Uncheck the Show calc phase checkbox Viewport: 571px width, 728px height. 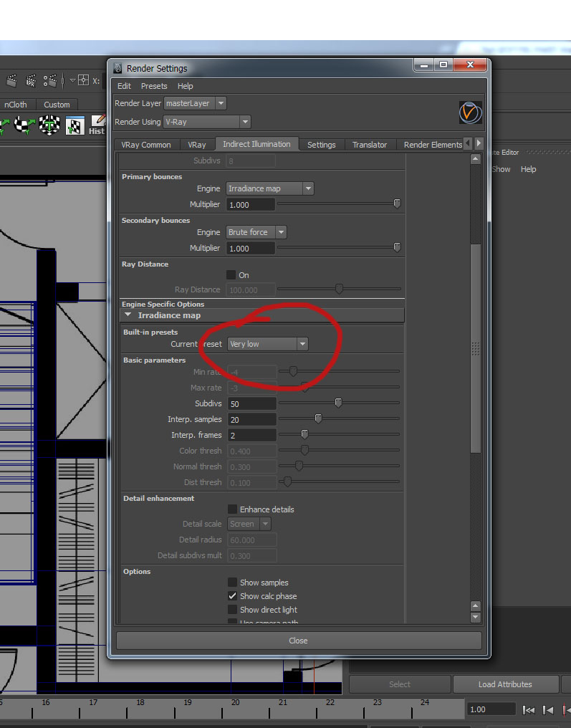pyautogui.click(x=233, y=595)
